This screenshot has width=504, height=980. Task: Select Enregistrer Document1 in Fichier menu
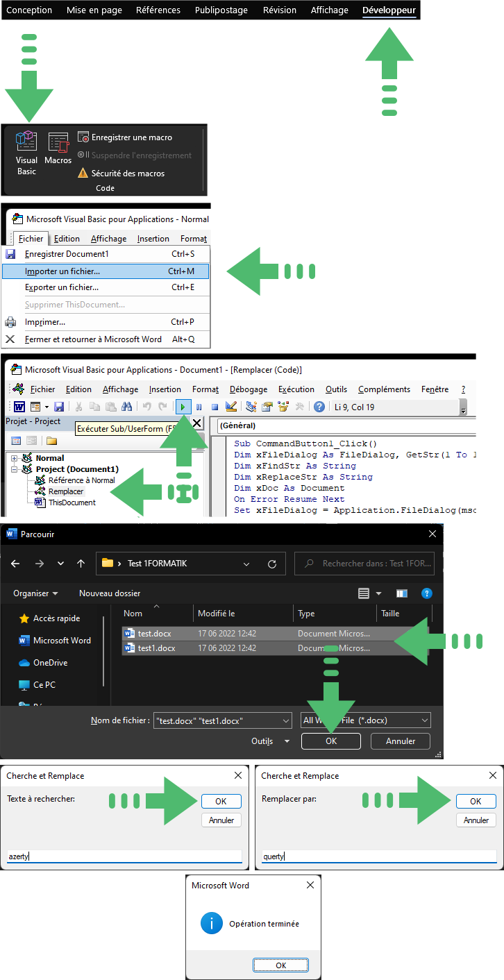click(x=106, y=254)
